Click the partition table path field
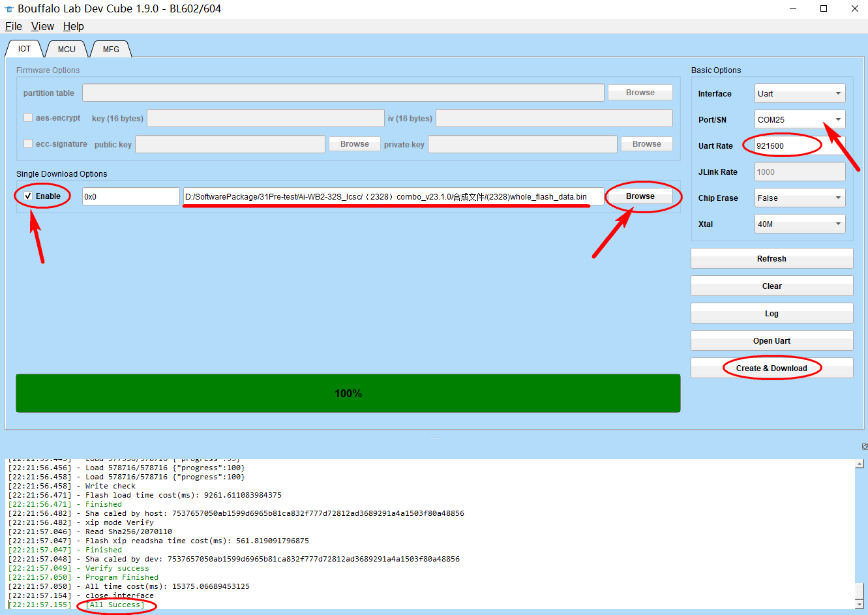 (343, 93)
